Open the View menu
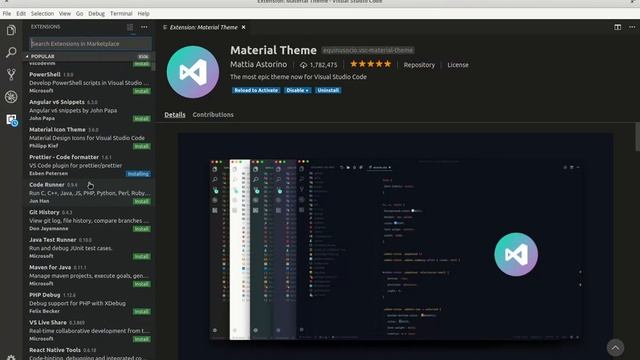 click(x=64, y=13)
